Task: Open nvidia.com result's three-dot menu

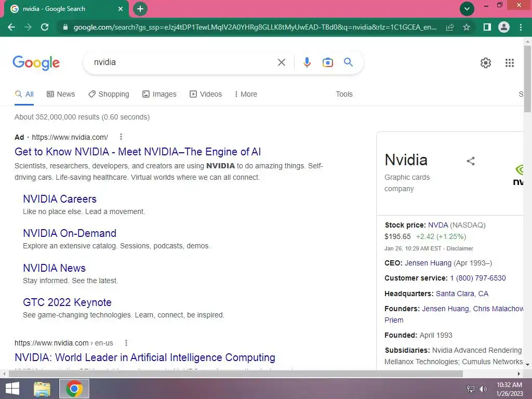Action: pos(126,343)
